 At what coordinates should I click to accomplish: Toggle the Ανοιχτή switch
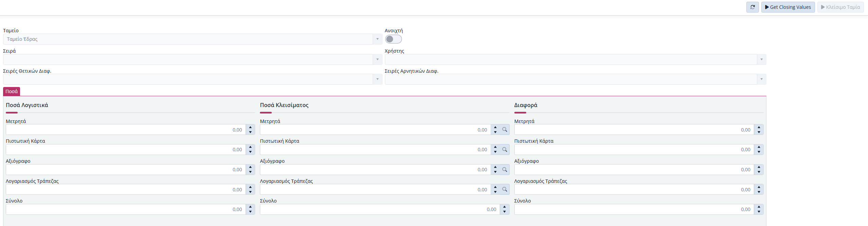393,39
